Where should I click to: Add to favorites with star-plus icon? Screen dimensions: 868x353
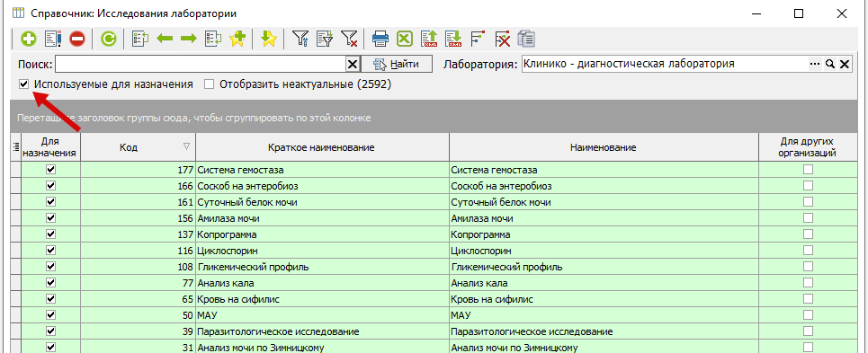237,39
